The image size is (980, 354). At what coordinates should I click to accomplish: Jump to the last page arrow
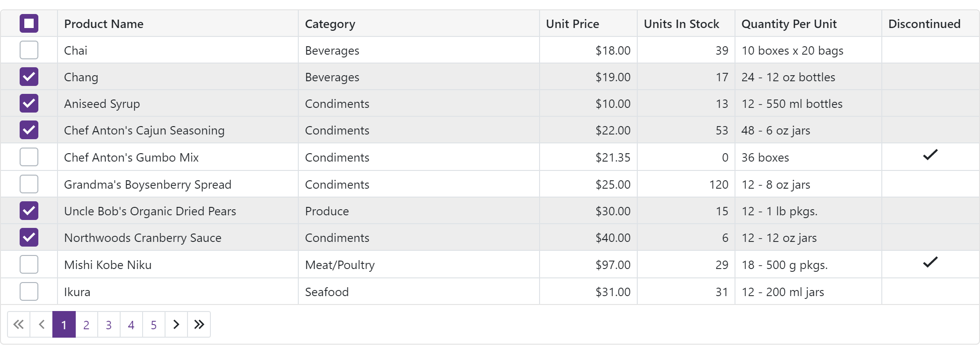199,325
